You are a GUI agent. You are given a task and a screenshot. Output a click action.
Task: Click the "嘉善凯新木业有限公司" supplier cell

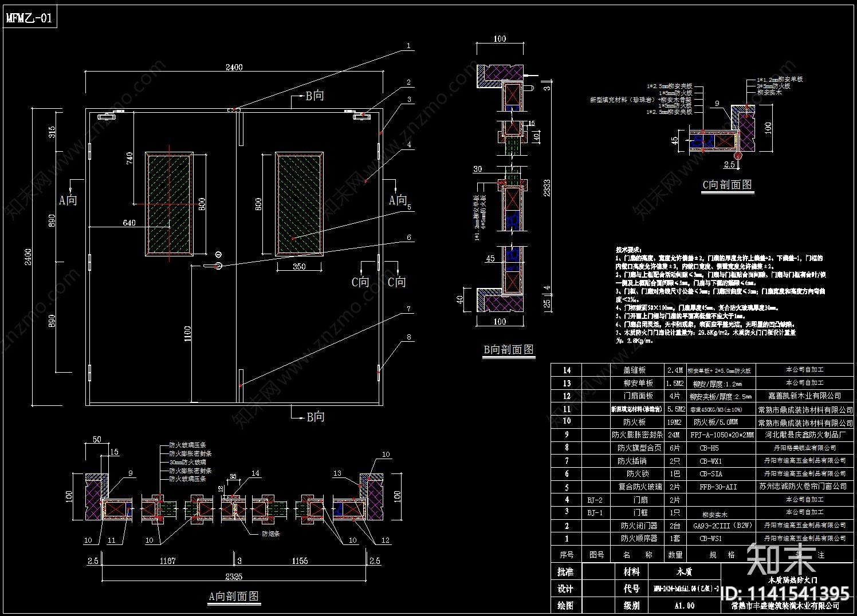pos(805,396)
